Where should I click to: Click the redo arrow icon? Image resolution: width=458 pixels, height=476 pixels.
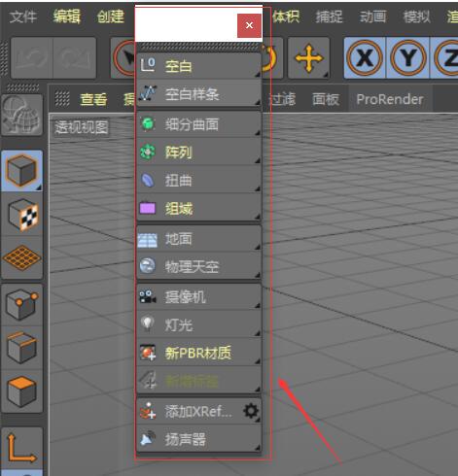coord(75,58)
